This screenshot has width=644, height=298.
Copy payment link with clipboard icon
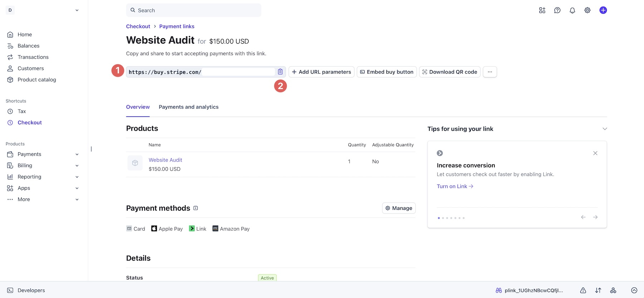pos(280,72)
